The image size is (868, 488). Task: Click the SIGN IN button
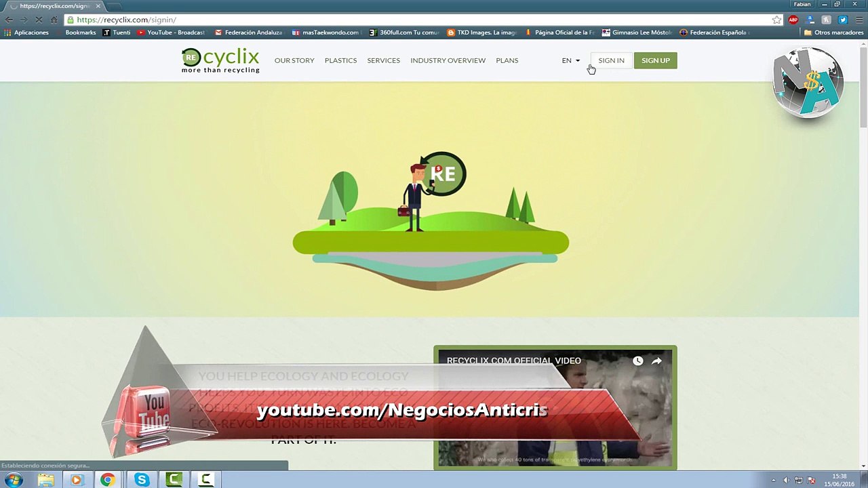click(x=611, y=60)
